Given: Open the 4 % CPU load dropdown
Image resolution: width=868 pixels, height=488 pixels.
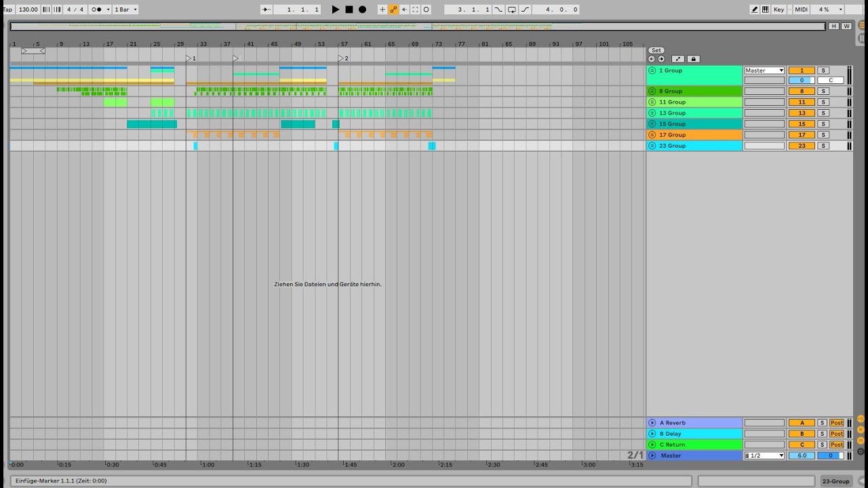Looking at the screenshot, I should (x=828, y=9).
